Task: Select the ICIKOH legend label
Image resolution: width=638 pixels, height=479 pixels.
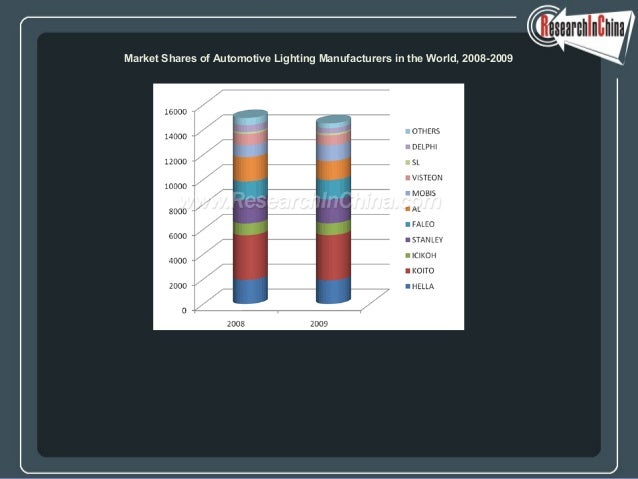Action: (424, 255)
